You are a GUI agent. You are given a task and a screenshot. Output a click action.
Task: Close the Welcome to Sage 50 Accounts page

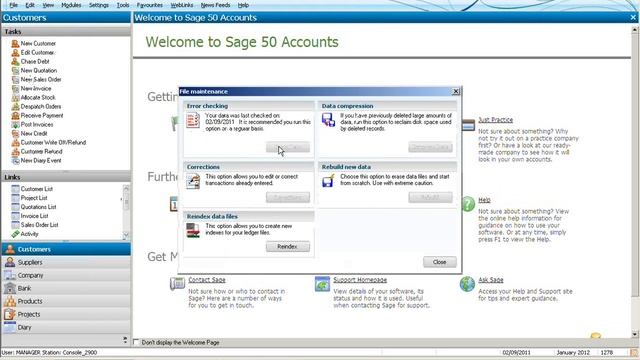point(633,17)
